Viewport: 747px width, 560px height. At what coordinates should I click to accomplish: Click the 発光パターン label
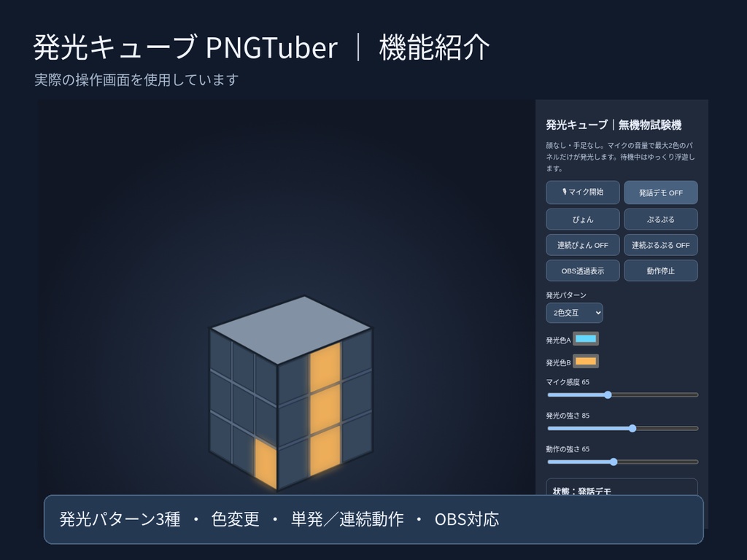566,295
